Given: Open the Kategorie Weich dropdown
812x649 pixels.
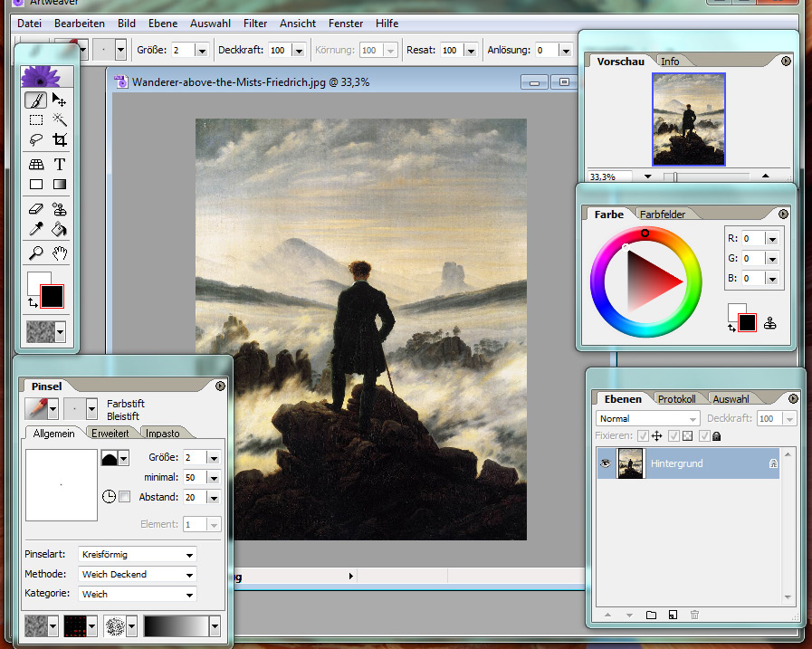Looking at the screenshot, I should coord(138,594).
